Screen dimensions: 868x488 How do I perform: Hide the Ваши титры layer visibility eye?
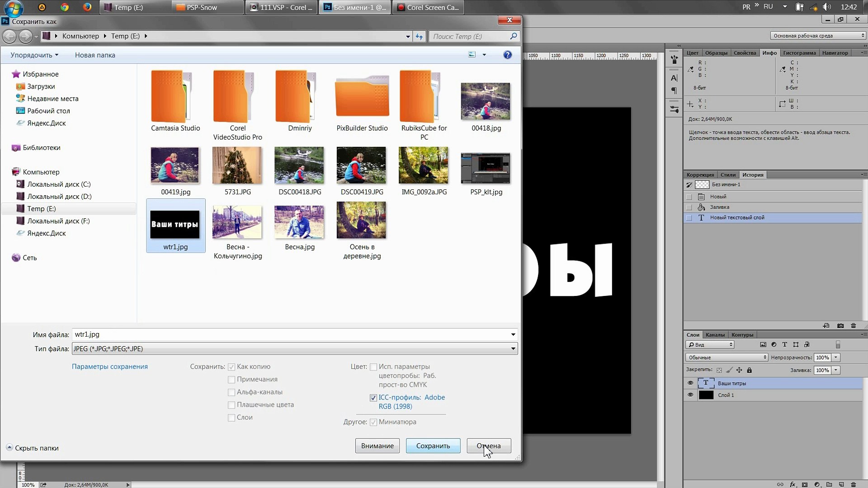[x=690, y=383]
